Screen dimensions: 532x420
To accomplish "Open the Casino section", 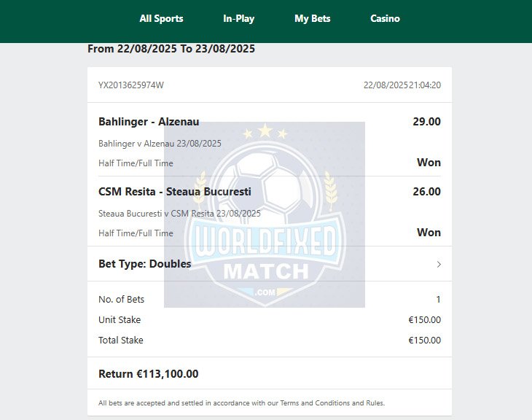I will pos(385,18).
